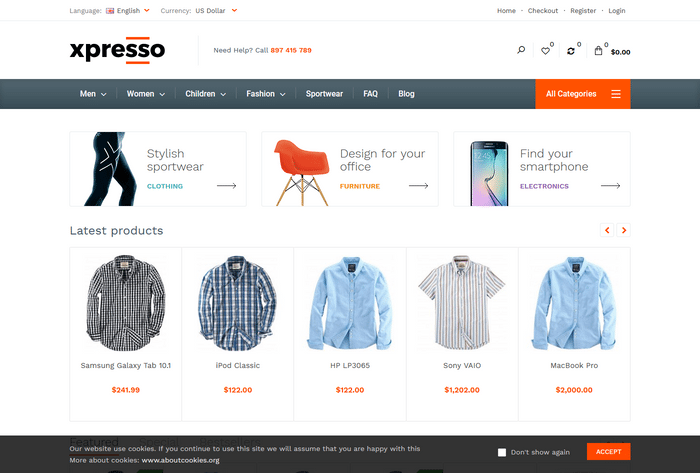This screenshot has height=473, width=700.
Task: Open the iPod Classic product image
Action: click(238, 303)
